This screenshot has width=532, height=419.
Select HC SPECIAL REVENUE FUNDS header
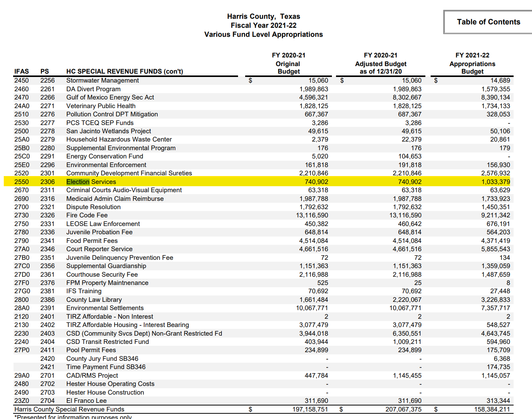point(125,71)
